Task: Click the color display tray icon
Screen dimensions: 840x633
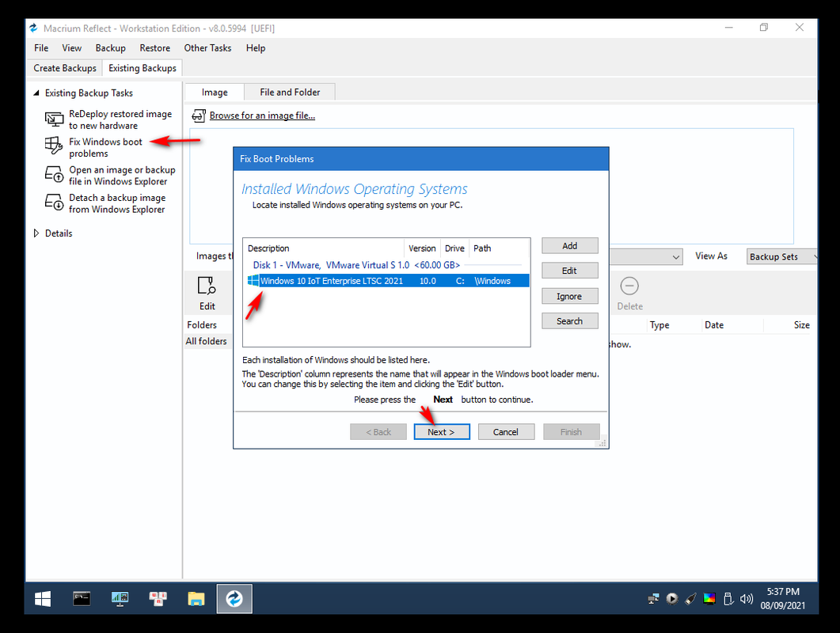Action: pos(709,599)
